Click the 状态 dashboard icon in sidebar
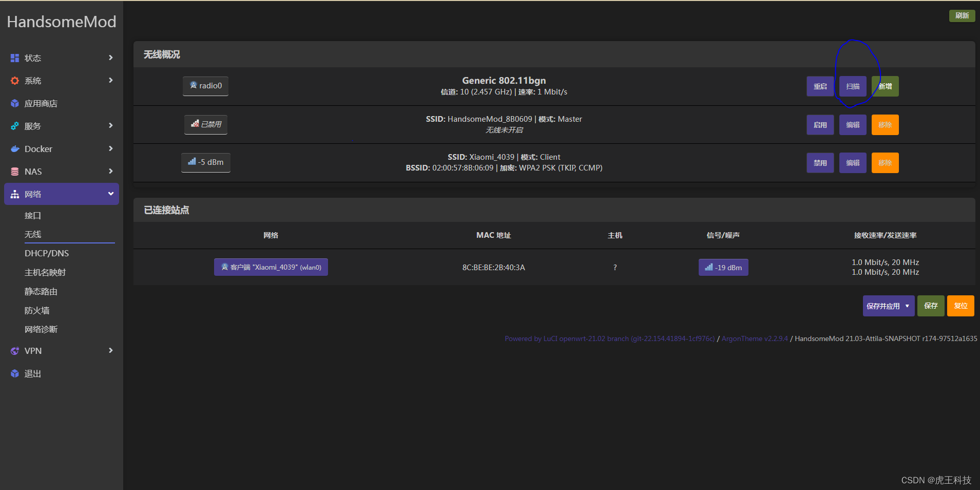This screenshot has height=490, width=980. click(15, 58)
